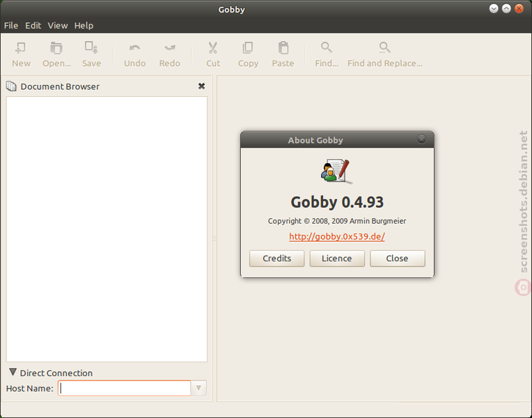Screen dimensions: 532x418
Task: Click the Copy toolbar icon
Action: [x=248, y=48]
